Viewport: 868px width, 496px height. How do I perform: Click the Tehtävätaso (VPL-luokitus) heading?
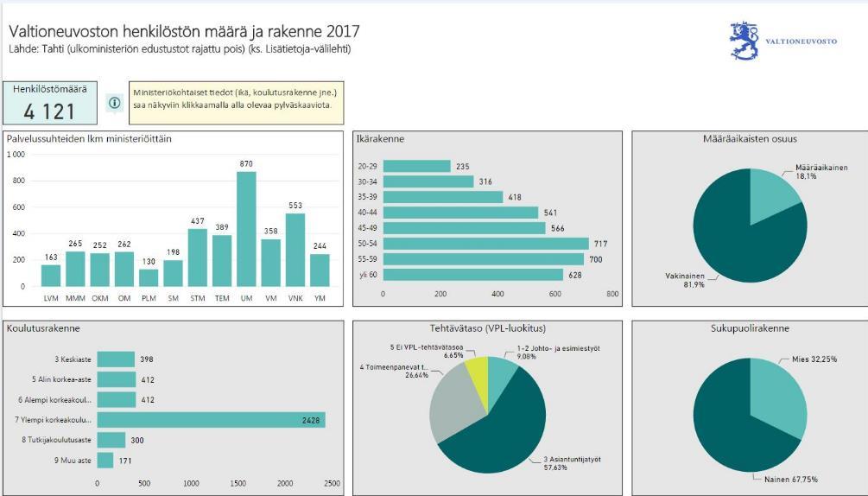point(488,328)
